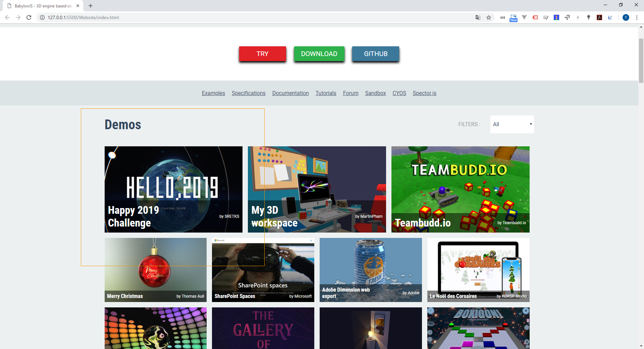Screen dimensions: 644x349
Task: Click the FILTERS label
Action: point(469,124)
